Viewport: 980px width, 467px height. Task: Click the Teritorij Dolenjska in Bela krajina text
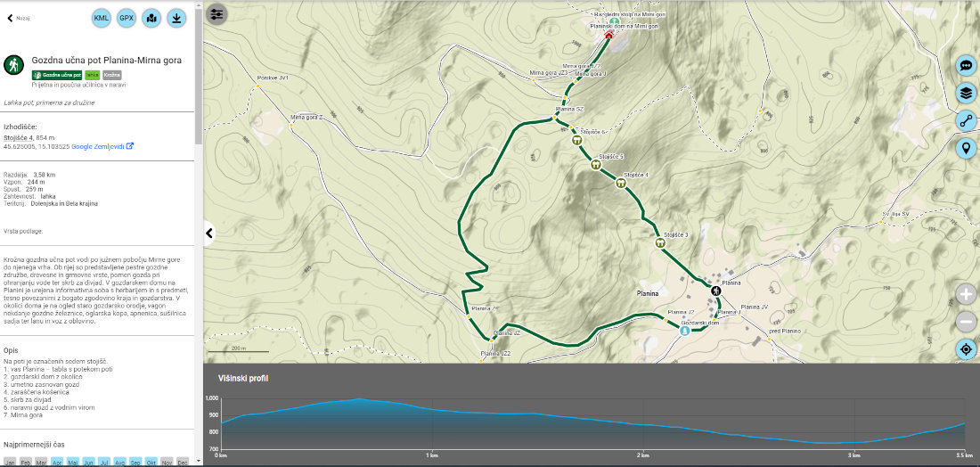(64, 203)
